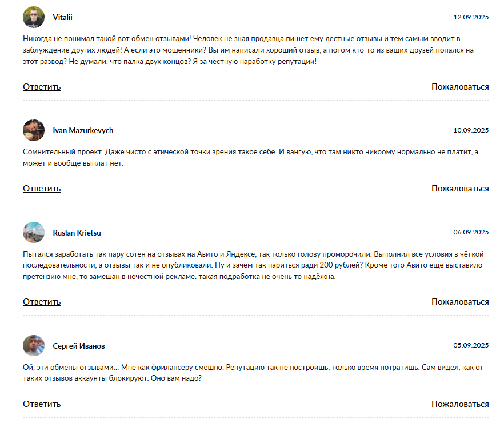The height and width of the screenshot is (427, 504).
Task: Report Vitalii's comment with Пожаловаться
Action: coord(460,87)
